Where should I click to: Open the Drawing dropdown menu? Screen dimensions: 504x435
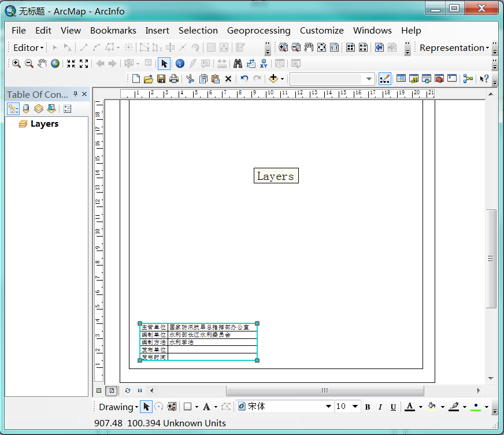(x=118, y=407)
